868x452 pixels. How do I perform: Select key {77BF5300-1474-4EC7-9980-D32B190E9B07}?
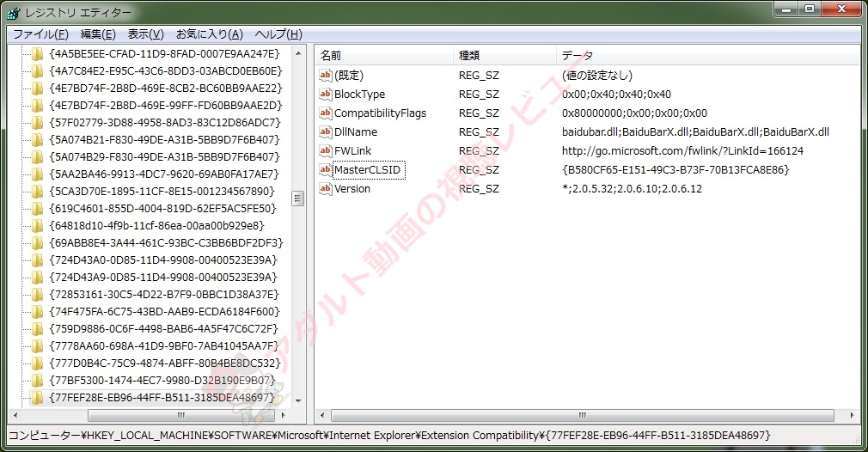[162, 380]
